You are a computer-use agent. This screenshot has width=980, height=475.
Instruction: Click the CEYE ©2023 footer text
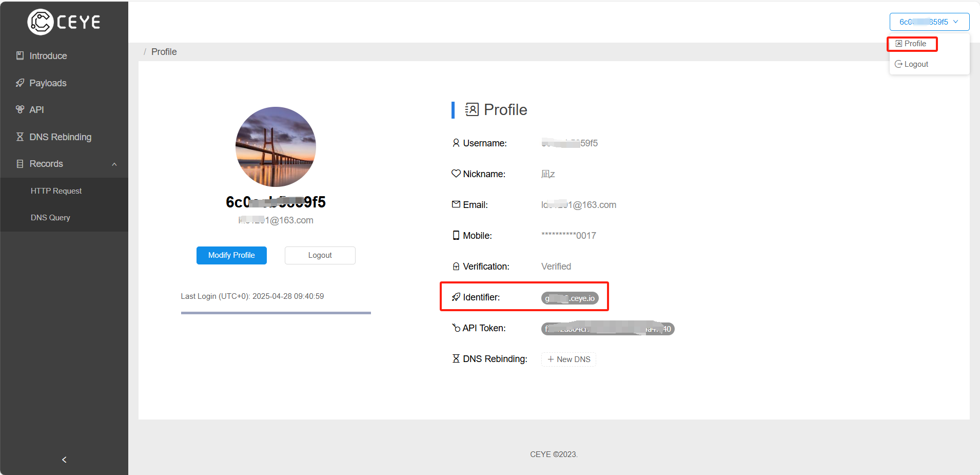[554, 454]
